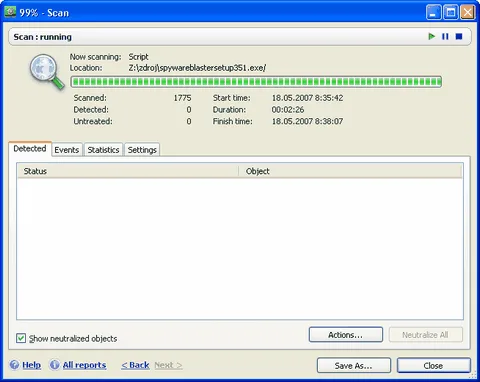Open the Events tab
This screenshot has width=480, height=382.
[67, 150]
